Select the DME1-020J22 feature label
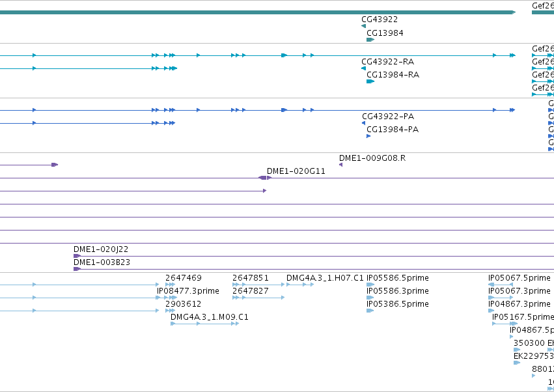 [x=101, y=249]
